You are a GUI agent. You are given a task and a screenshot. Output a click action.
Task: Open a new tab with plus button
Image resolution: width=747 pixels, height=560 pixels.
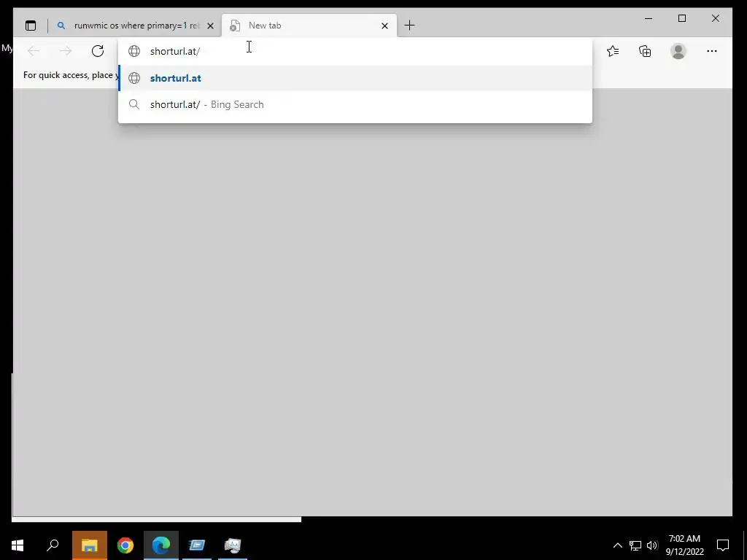pyautogui.click(x=409, y=26)
